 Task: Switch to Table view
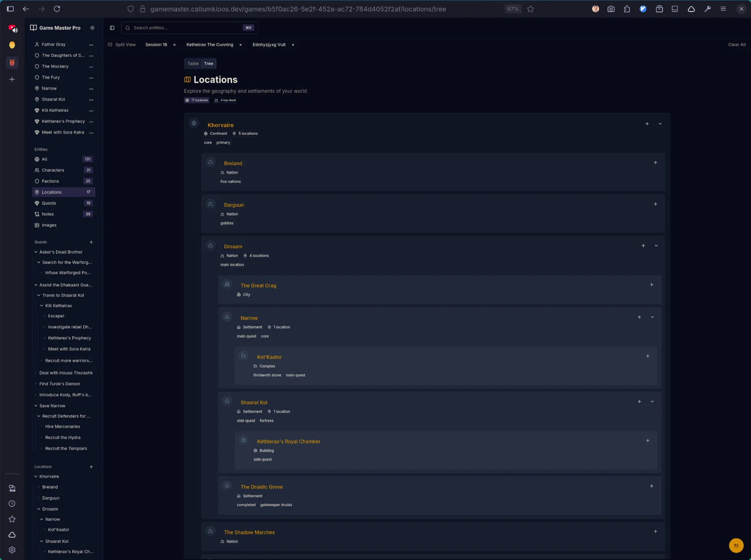coord(193,63)
